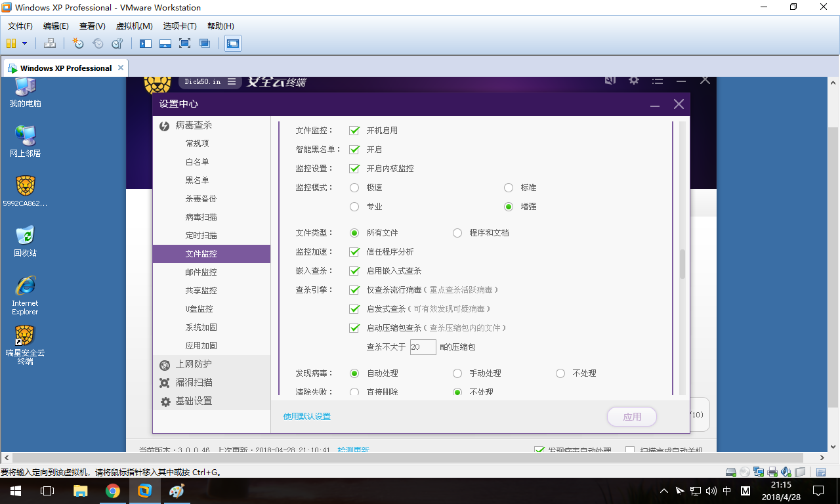Open the Dick50.in hamburger menu

[x=232, y=81]
